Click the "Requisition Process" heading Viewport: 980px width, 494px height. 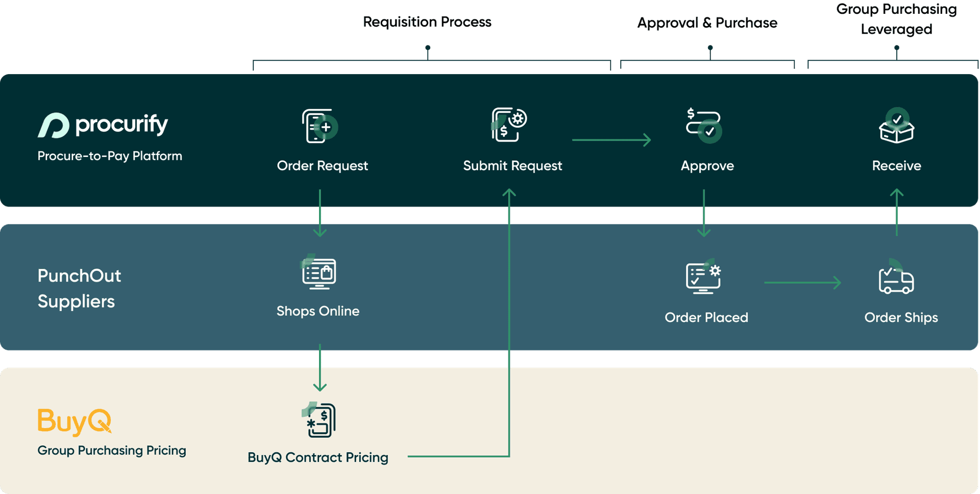tap(427, 22)
